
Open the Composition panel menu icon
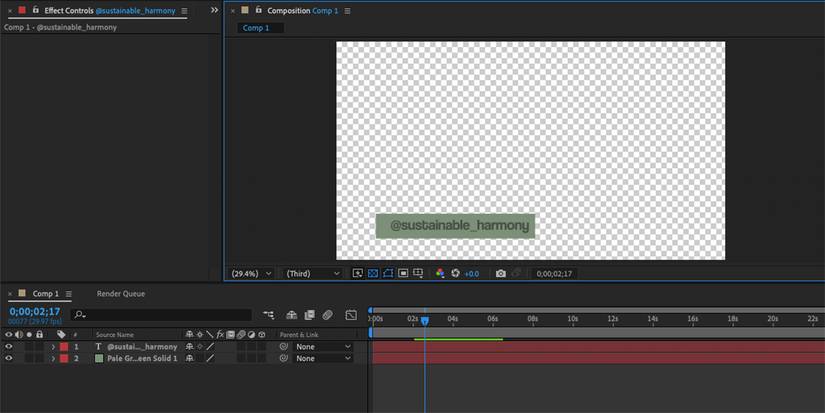(347, 11)
